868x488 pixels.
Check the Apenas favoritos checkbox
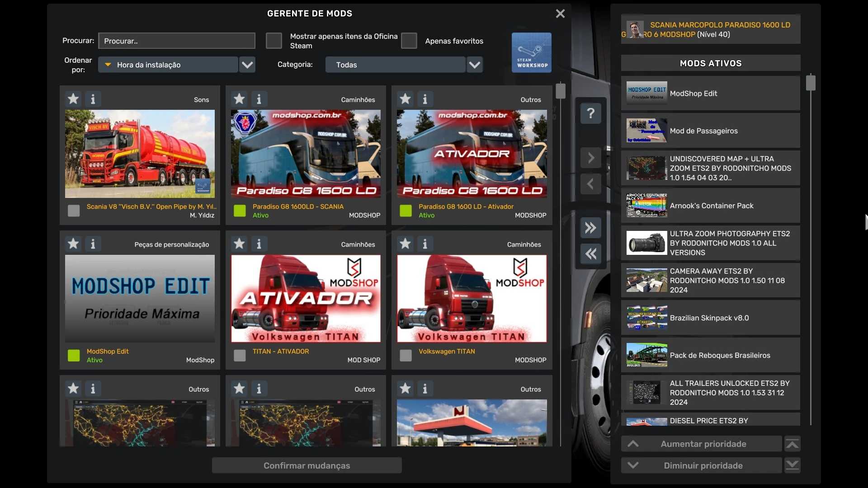point(409,41)
